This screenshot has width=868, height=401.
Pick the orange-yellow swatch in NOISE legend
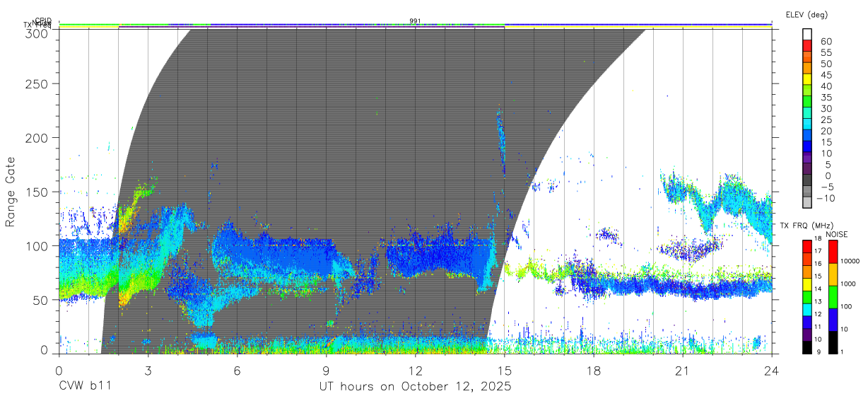pos(832,274)
